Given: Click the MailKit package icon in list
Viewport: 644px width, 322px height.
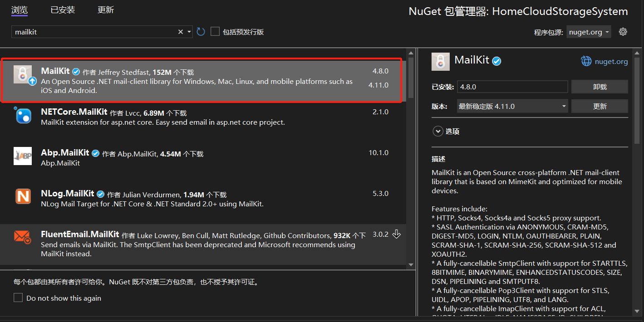Looking at the screenshot, I should point(23,74).
